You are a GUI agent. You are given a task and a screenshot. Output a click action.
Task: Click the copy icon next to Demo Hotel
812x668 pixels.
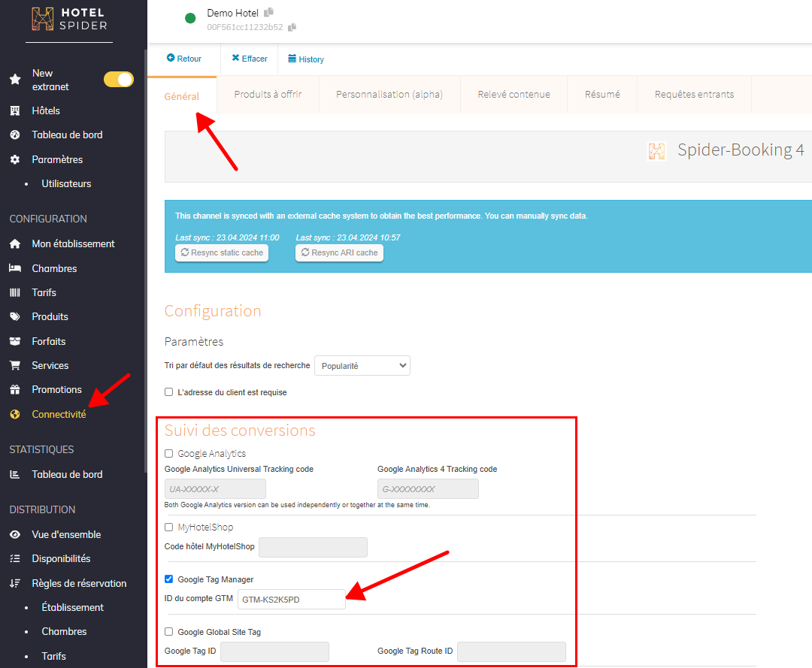pos(268,13)
